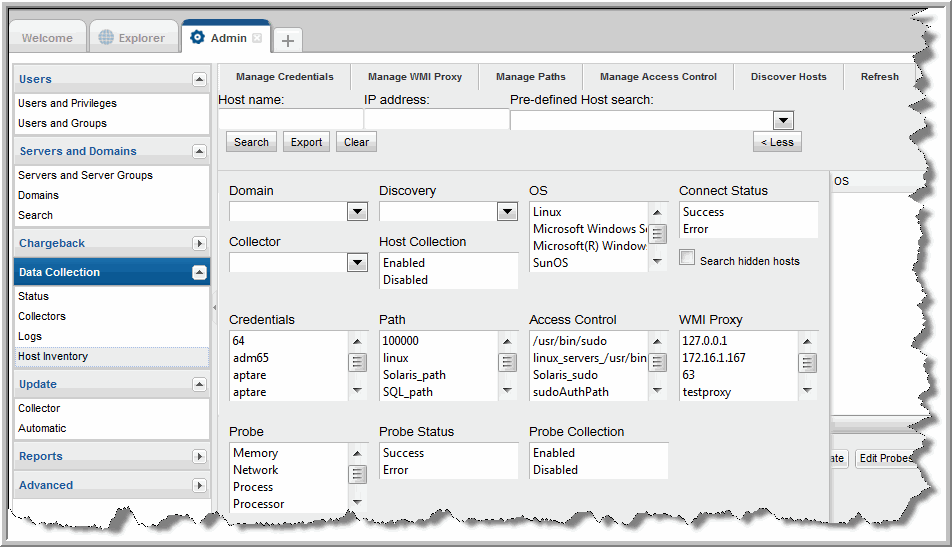Close the Admin tab with its X icon

(257, 38)
